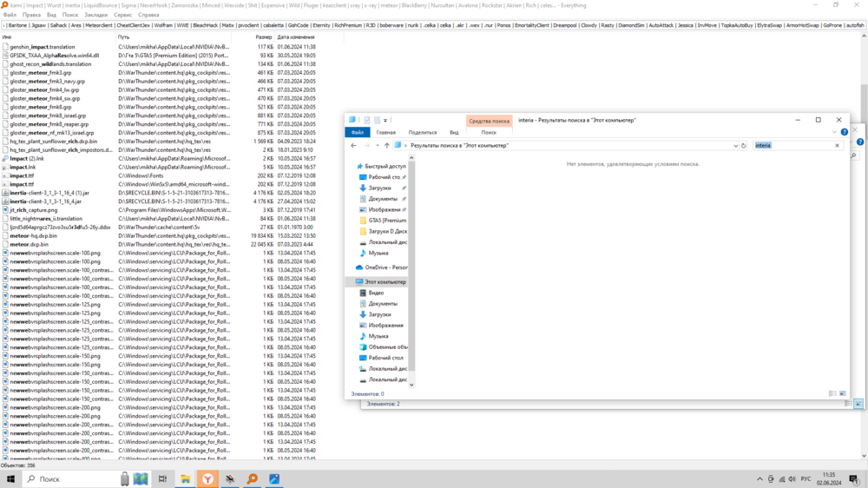The image size is (868, 488).
Task: Select meteor-hq.dxp.bin file row
Action: coord(33,236)
